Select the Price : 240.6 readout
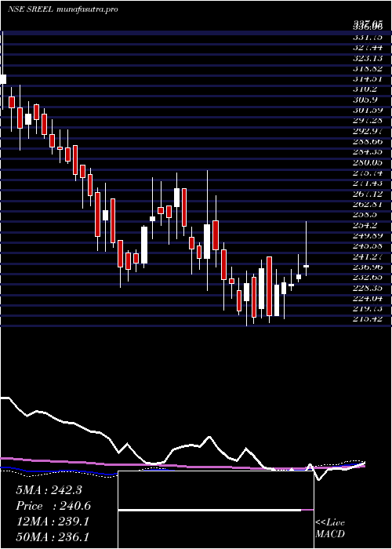392x549 pixels. (53, 506)
